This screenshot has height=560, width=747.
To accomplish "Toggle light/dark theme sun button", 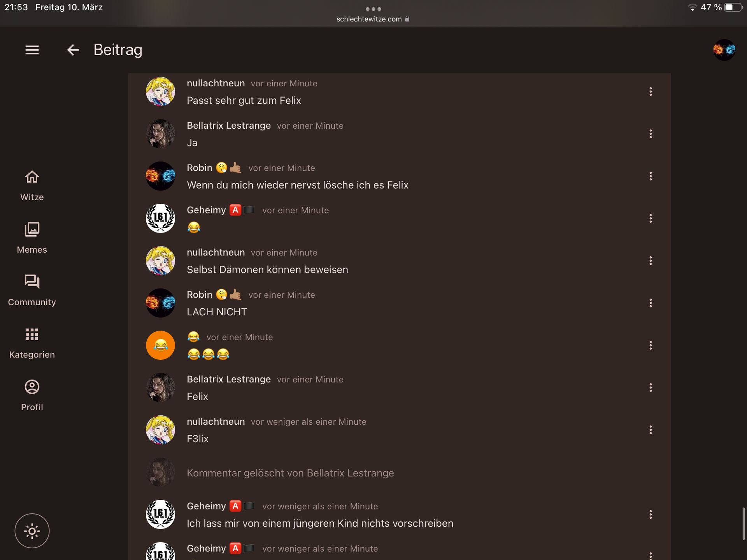I will point(32,531).
